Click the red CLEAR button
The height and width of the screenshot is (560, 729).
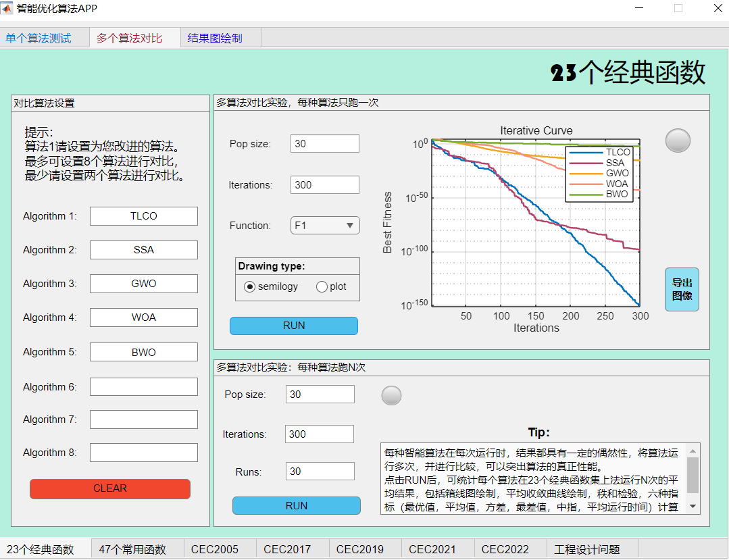(x=109, y=488)
